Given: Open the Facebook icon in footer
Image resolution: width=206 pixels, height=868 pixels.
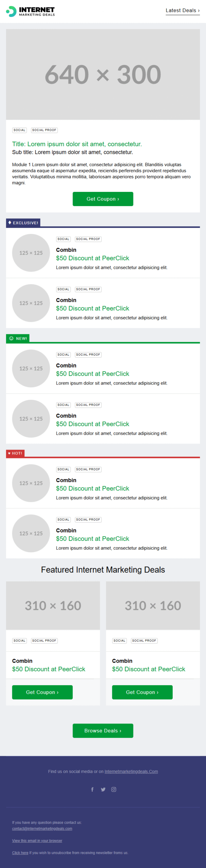Looking at the screenshot, I should click(92, 789).
